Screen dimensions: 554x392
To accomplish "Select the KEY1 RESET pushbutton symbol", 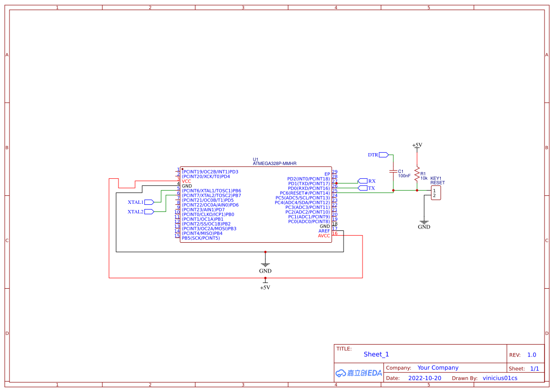I will (436, 191).
